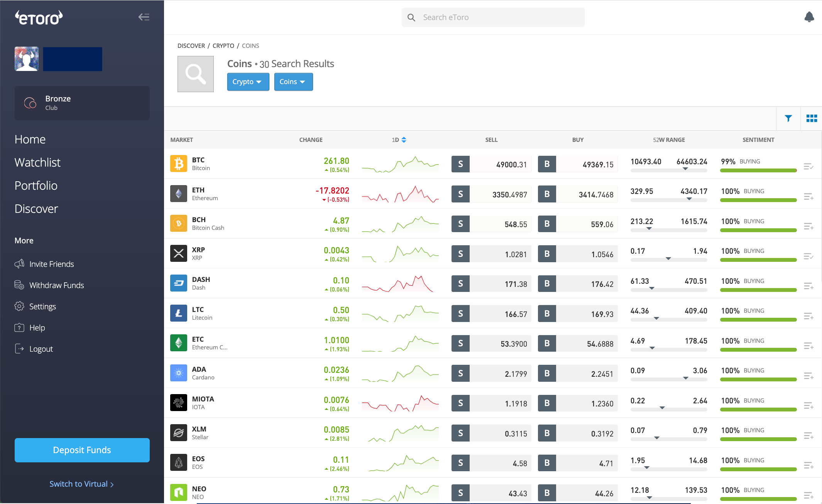Open Bronze Club membership card
The height and width of the screenshot is (504, 822).
coord(82,103)
